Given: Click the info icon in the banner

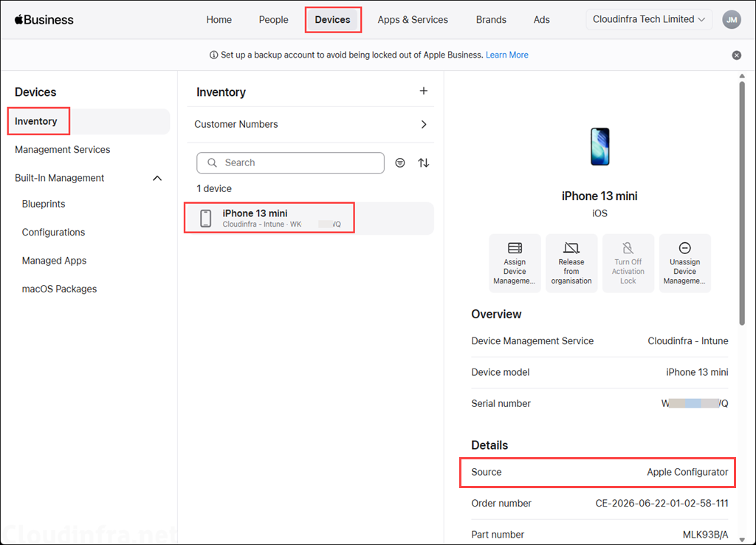Looking at the screenshot, I should click(213, 55).
